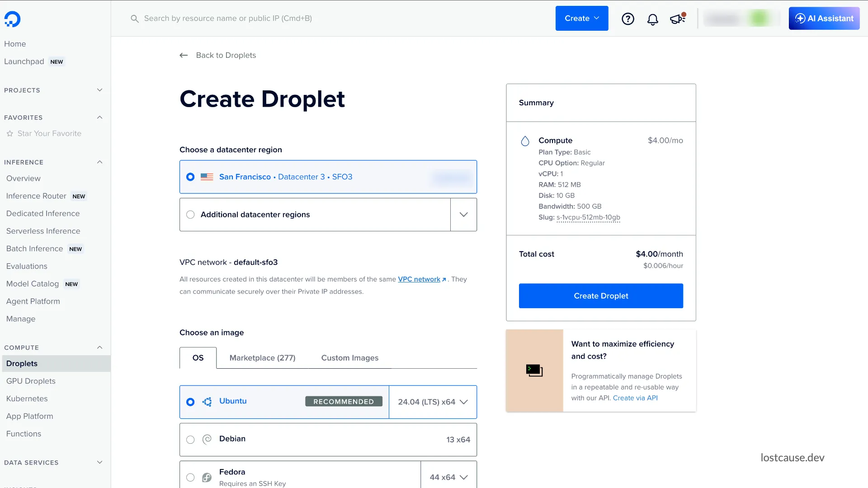868x488 pixels.
Task: Click the US flag icon in San Francisco row
Action: (x=207, y=177)
